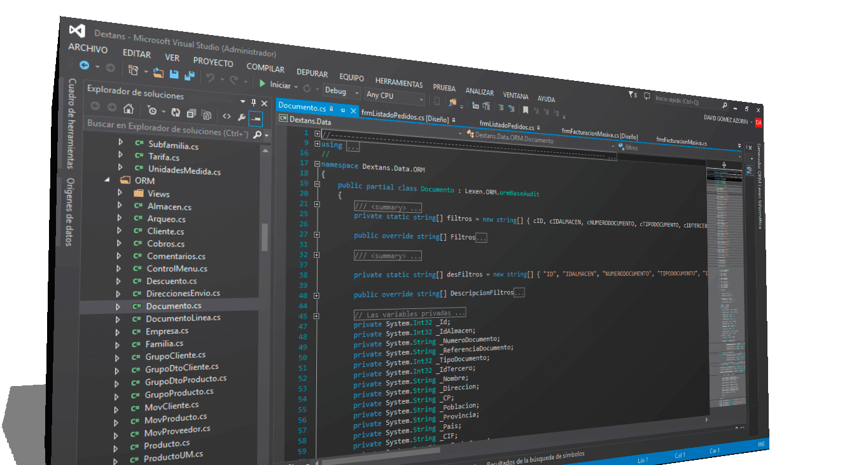Click the feedback speech bubble icon
Viewport: 868px width, 465px height.
coord(647,97)
